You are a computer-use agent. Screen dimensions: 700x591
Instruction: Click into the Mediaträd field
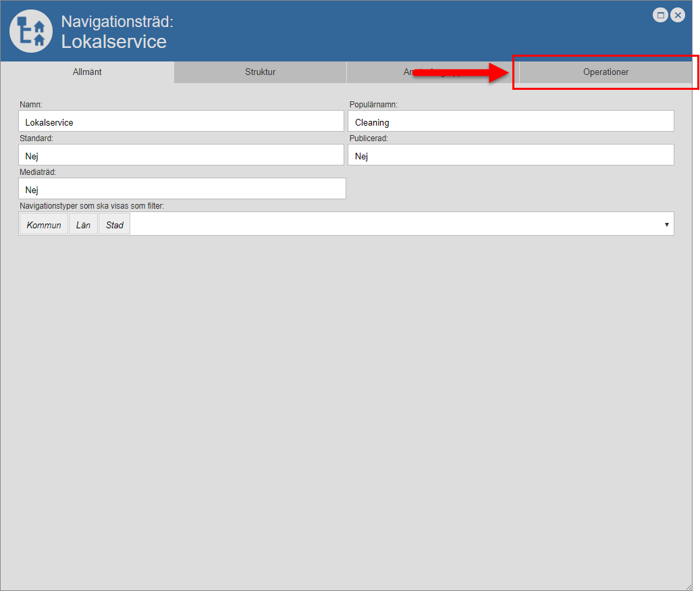point(182,190)
